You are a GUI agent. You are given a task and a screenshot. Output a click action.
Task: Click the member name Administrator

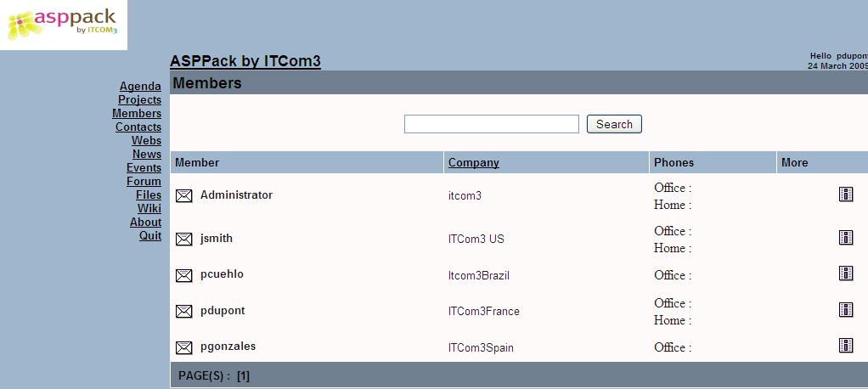(236, 194)
